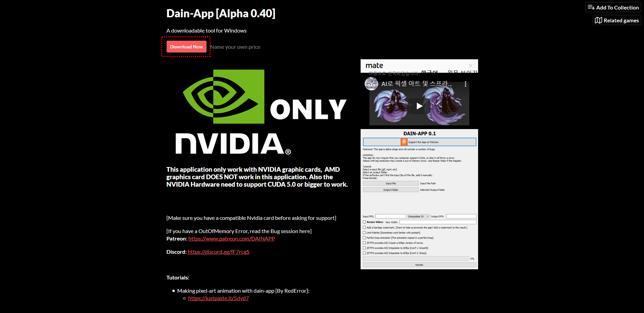This screenshot has height=313, width=644.
Task: Click 'Name your own price' text
Action: click(x=235, y=47)
